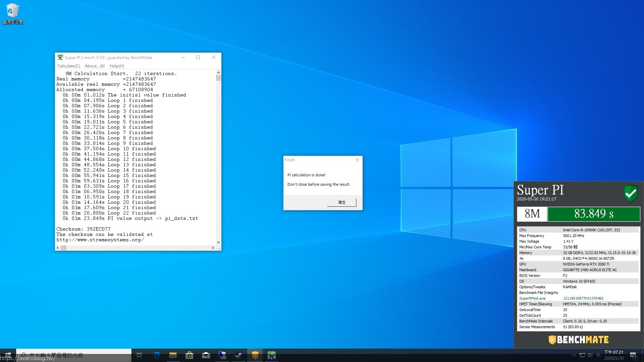Image resolution: width=644 pixels, height=362 pixels.
Task: Click the "PI calculation is done!" message
Action: [x=306, y=175]
